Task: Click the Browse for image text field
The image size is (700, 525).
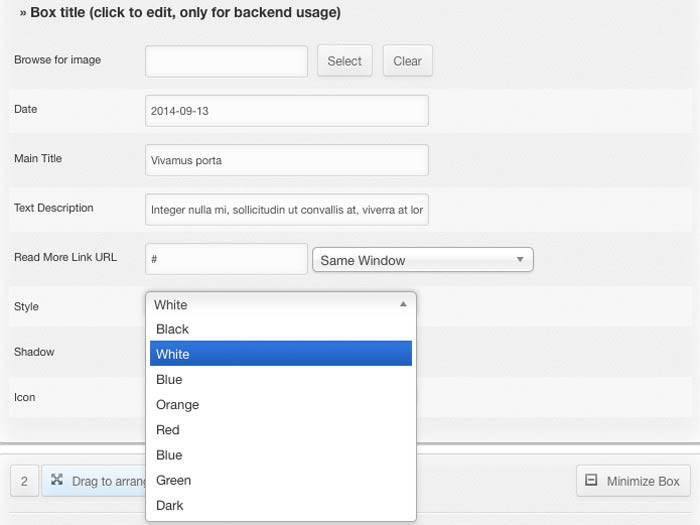Action: coord(226,61)
